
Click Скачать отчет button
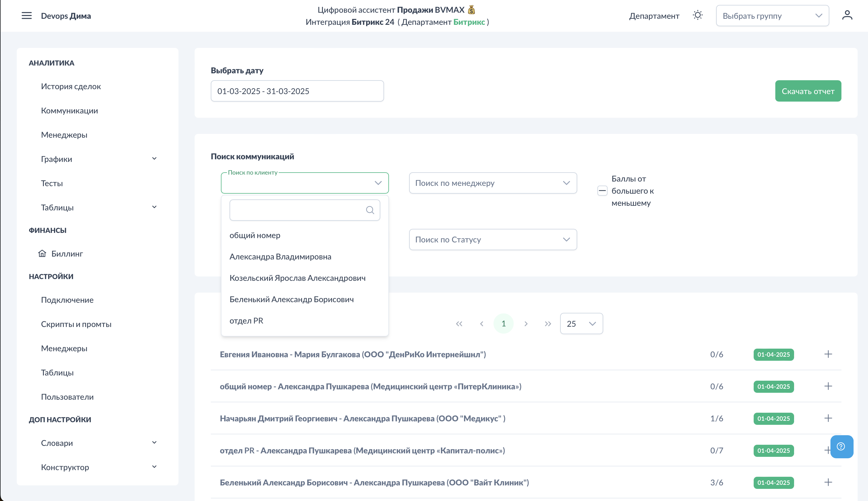point(808,91)
